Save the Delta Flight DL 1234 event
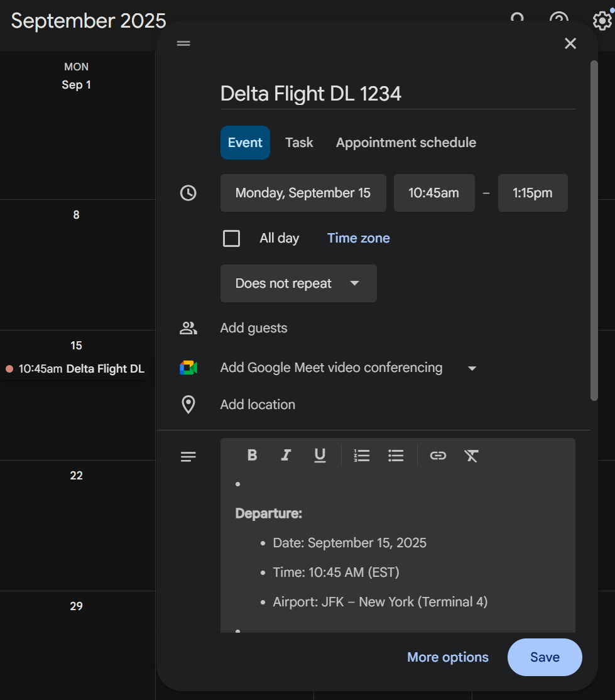 [544, 657]
